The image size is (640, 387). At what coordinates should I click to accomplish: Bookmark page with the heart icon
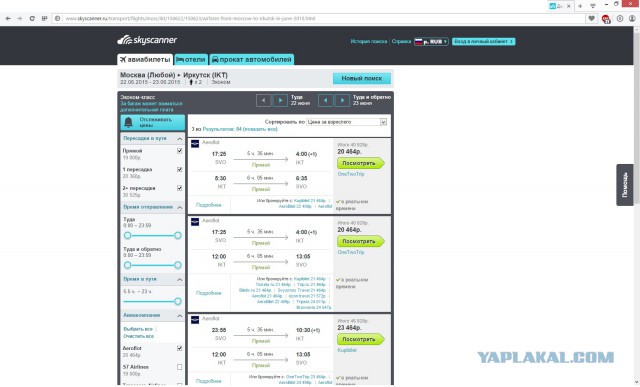click(591, 18)
